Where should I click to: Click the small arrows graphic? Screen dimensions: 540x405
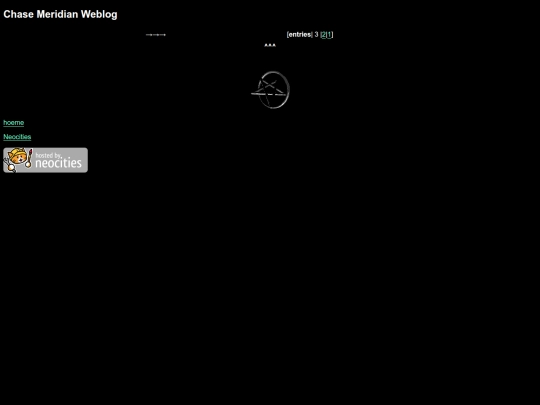(x=156, y=35)
